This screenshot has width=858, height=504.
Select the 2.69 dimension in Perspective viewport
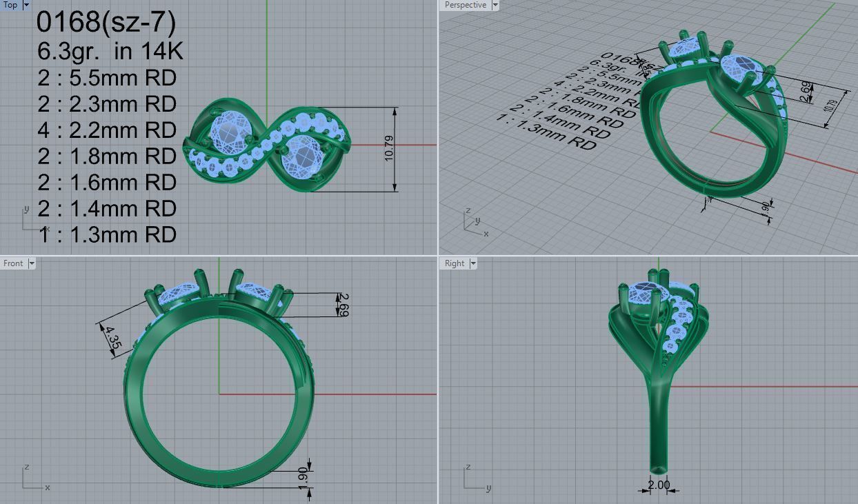point(806,92)
